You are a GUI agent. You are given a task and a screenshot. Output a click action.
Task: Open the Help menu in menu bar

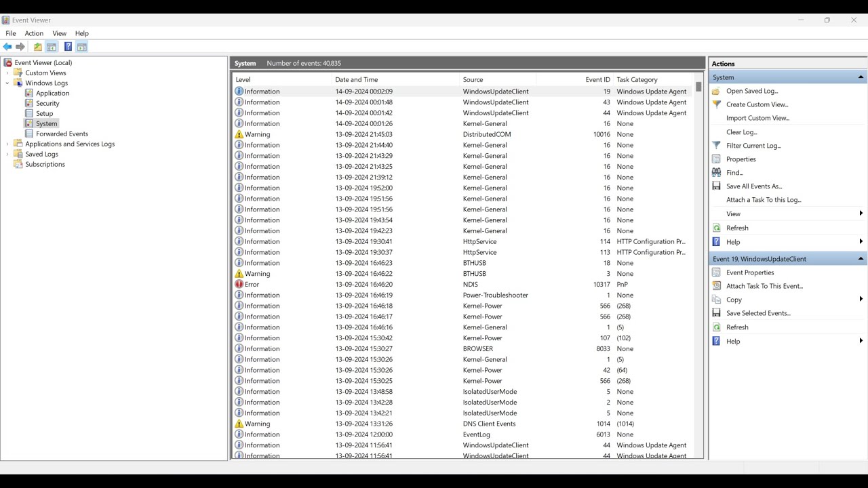click(x=82, y=33)
